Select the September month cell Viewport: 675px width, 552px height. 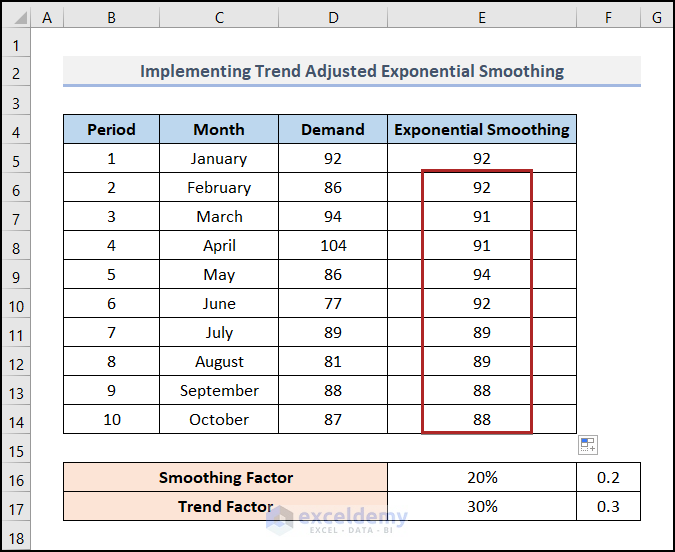(219, 391)
